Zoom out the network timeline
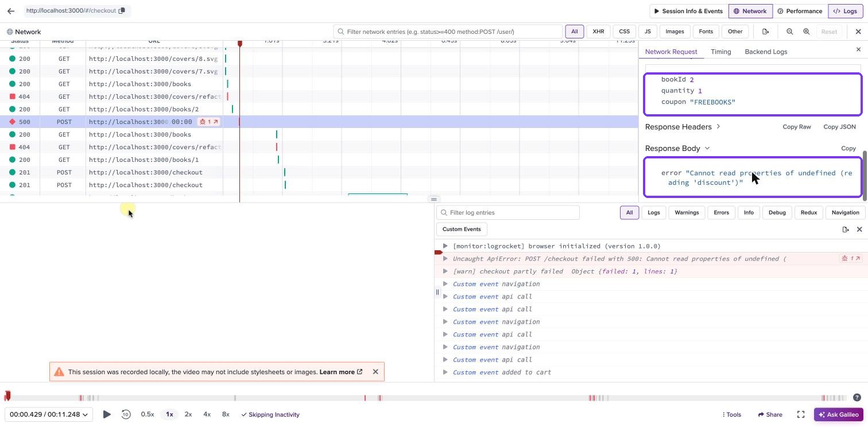 tap(790, 32)
